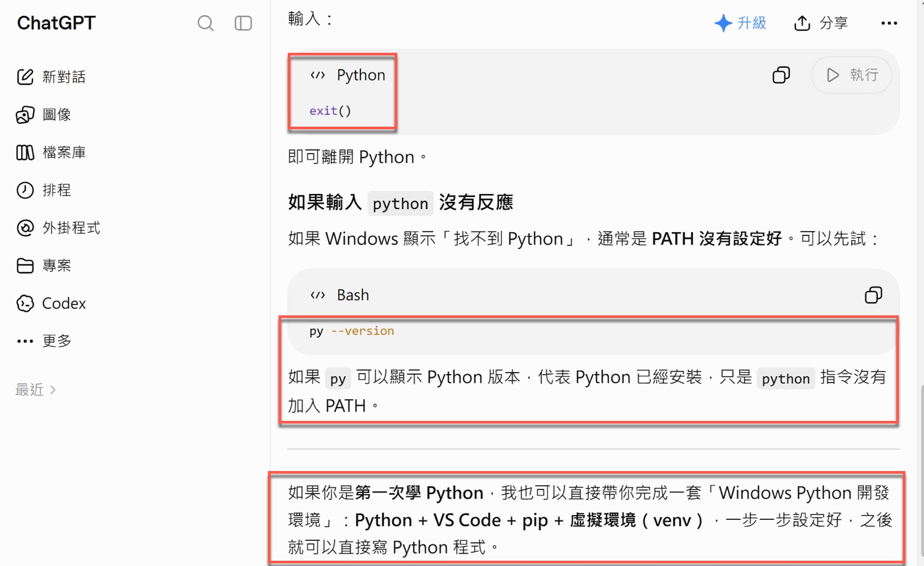Click the upgrade sparkle icon
Viewport: 924px width, 566px height.
(x=723, y=23)
